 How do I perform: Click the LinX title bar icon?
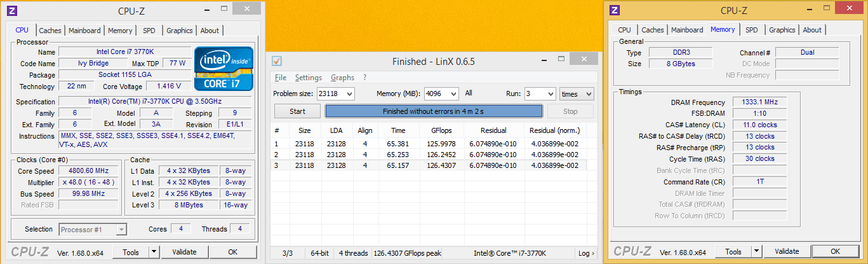[x=276, y=61]
